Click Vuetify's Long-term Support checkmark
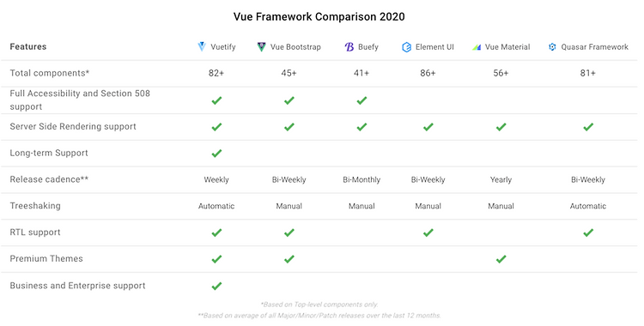644x326 pixels. 216,154
